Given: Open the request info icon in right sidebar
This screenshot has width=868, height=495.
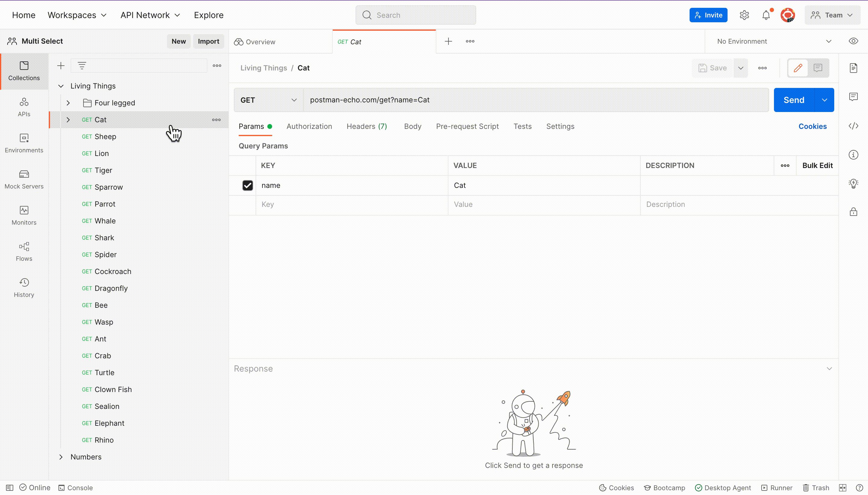Looking at the screenshot, I should pyautogui.click(x=853, y=155).
